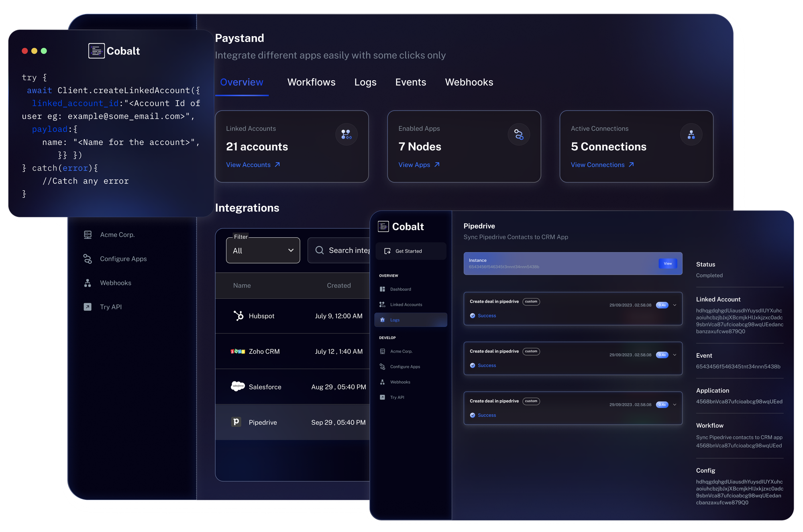Click the Cobalt logo in code window
Screen dimensions: 803x532
114,51
